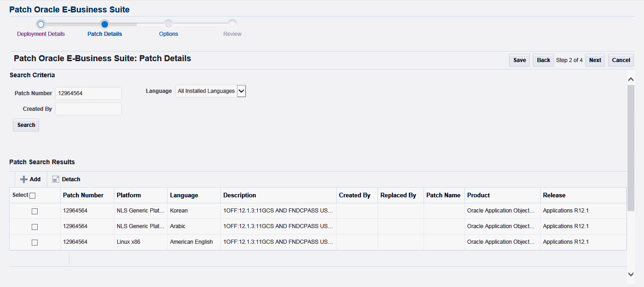Click the Back button
644x287 pixels.
[543, 60]
